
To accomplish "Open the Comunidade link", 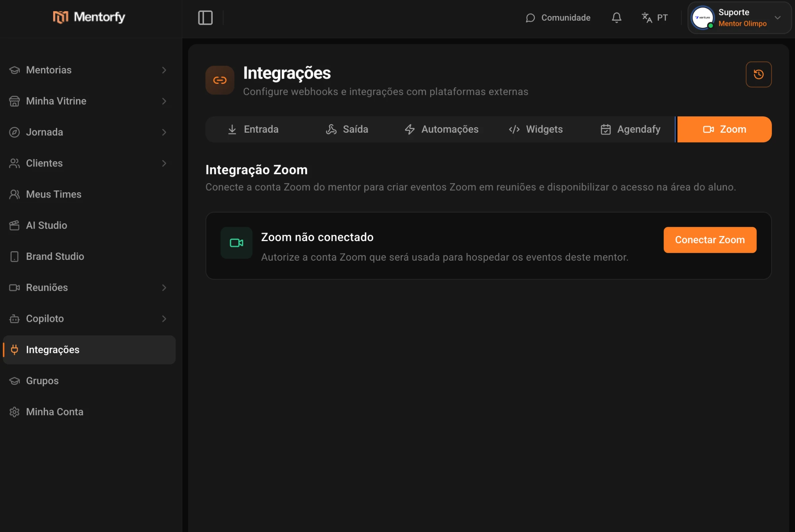I will 558,17.
